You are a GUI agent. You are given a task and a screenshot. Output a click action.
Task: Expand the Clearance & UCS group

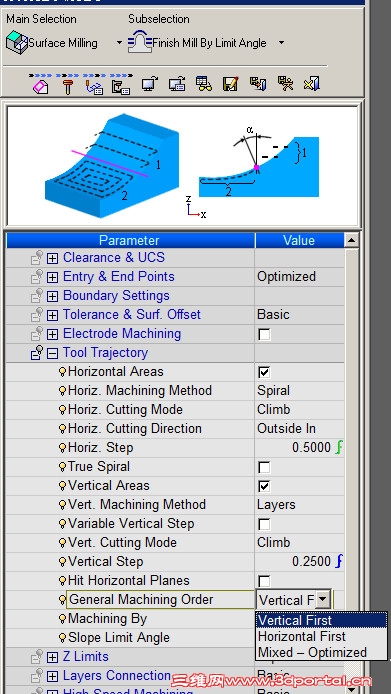(52, 258)
